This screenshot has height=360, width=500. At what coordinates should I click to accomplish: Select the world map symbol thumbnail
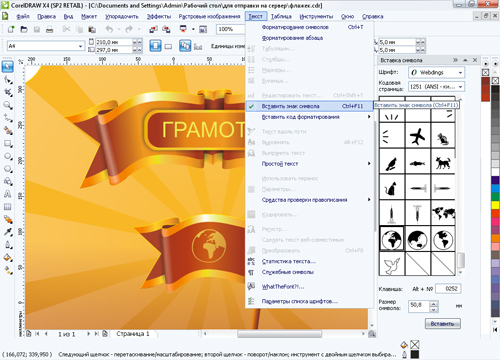pyautogui.click(x=443, y=213)
